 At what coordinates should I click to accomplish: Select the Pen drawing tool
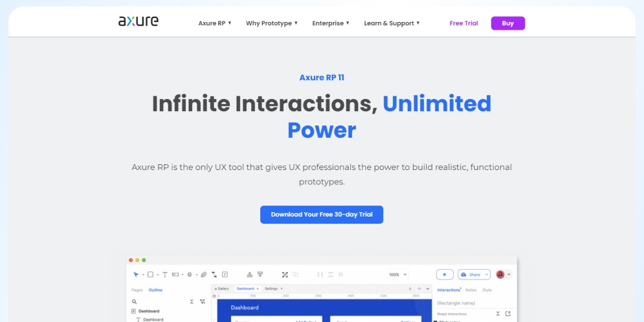(204, 274)
